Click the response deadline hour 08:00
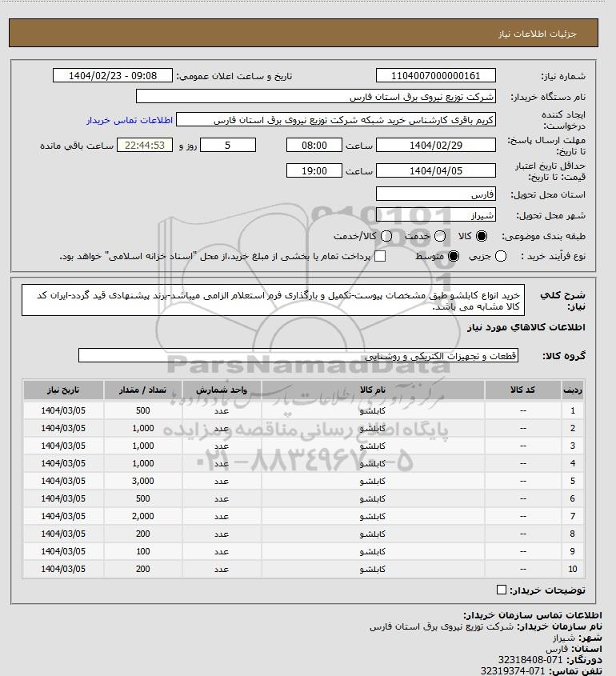Image resolution: width=616 pixels, height=676 pixels. pyautogui.click(x=314, y=145)
